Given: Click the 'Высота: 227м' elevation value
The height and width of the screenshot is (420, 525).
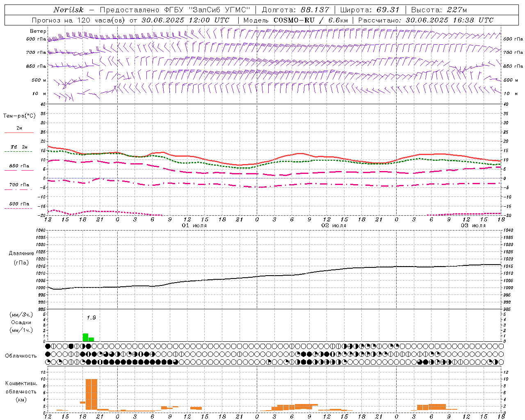Looking at the screenshot, I should point(439,10).
